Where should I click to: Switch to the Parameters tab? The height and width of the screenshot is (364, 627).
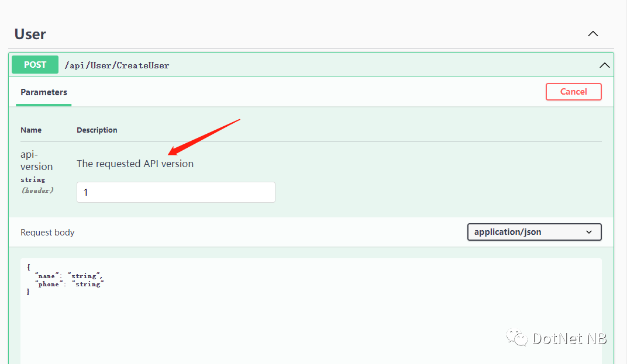coord(44,92)
